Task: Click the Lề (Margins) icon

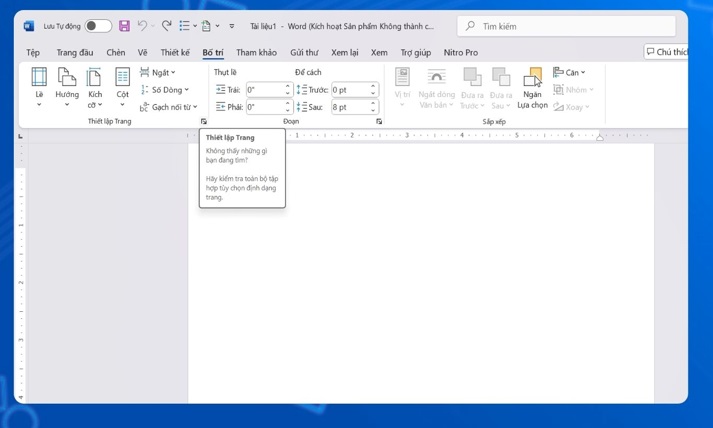Action: coord(39,78)
